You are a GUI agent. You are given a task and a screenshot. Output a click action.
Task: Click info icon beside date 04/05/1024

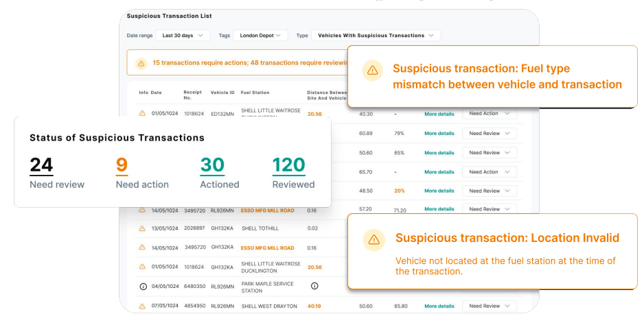point(142,286)
